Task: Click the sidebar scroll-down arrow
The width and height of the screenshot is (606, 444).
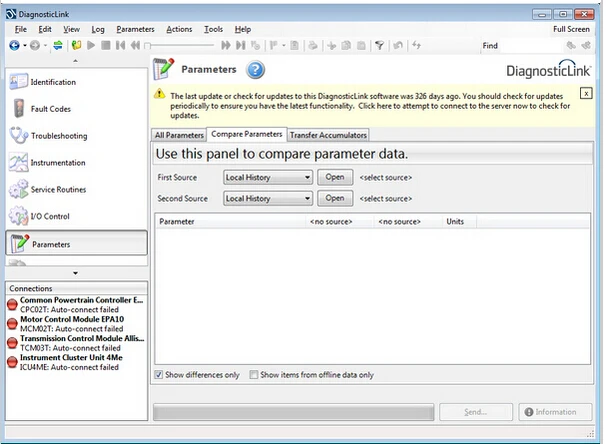Action: [75, 273]
